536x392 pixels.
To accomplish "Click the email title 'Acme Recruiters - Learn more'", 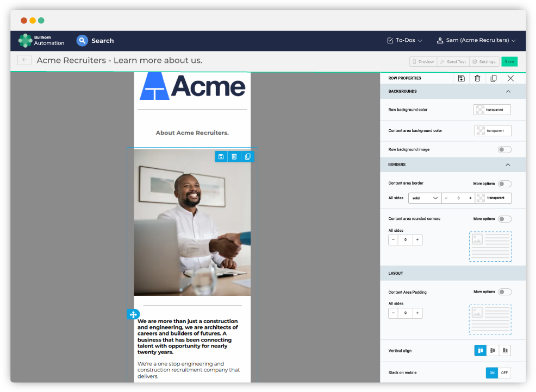I will click(119, 60).
